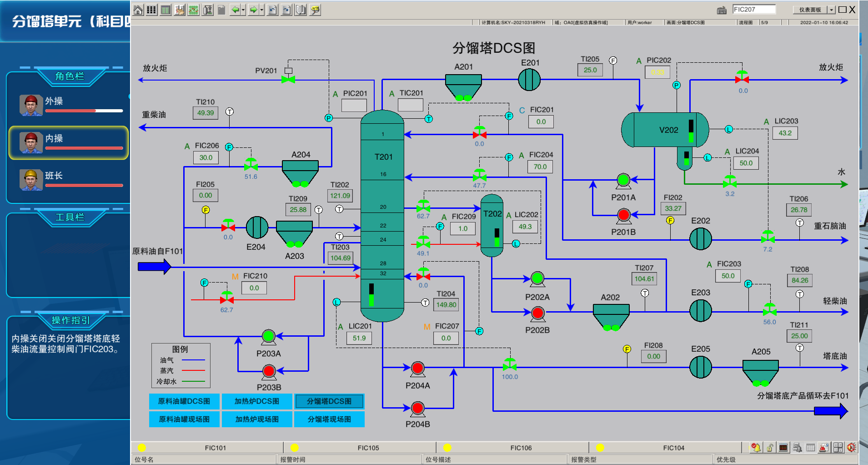Click the unlock padlock icon in bottom bar
868x465 pixels.
pyautogui.click(x=769, y=448)
